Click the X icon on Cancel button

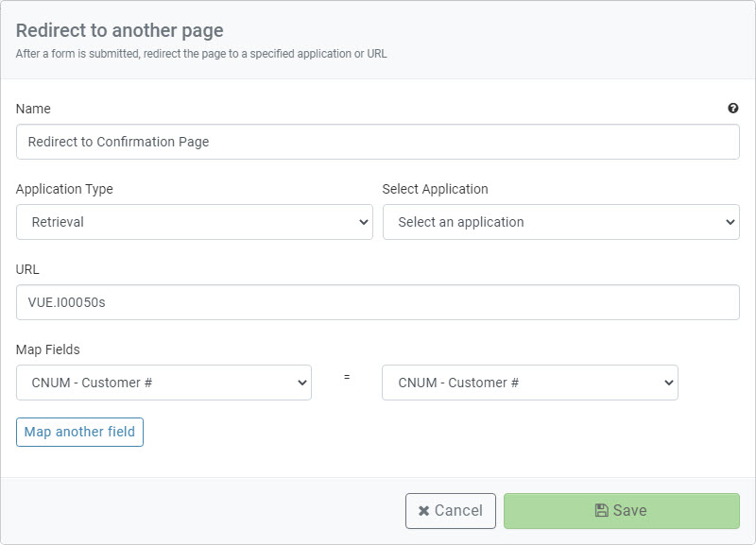423,511
